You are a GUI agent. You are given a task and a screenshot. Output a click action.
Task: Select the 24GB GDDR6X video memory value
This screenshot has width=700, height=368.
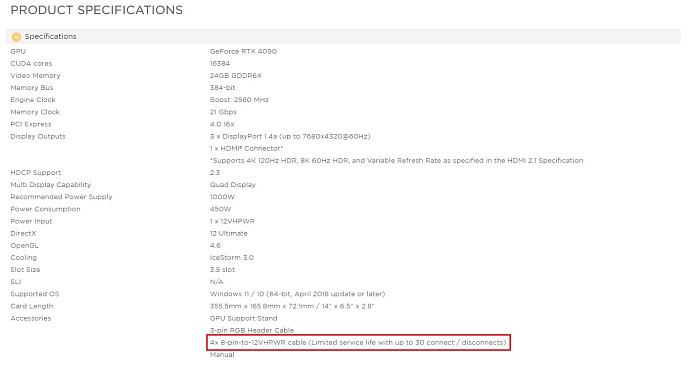[x=236, y=75]
